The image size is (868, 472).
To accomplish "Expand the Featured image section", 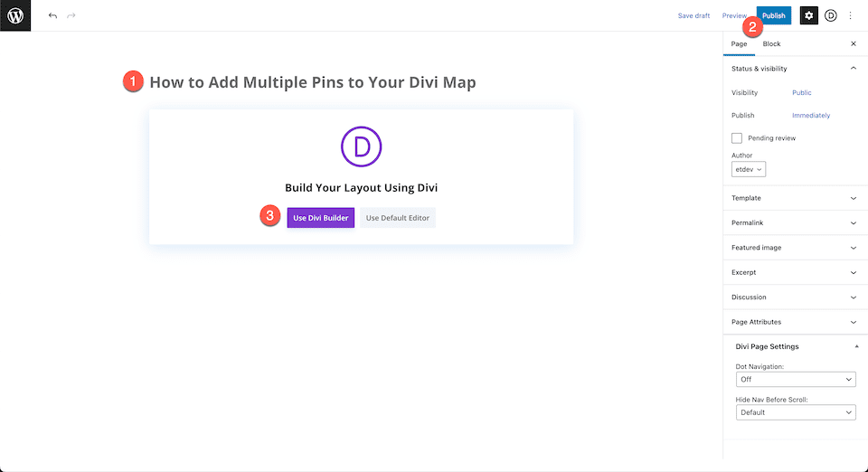I will point(795,248).
